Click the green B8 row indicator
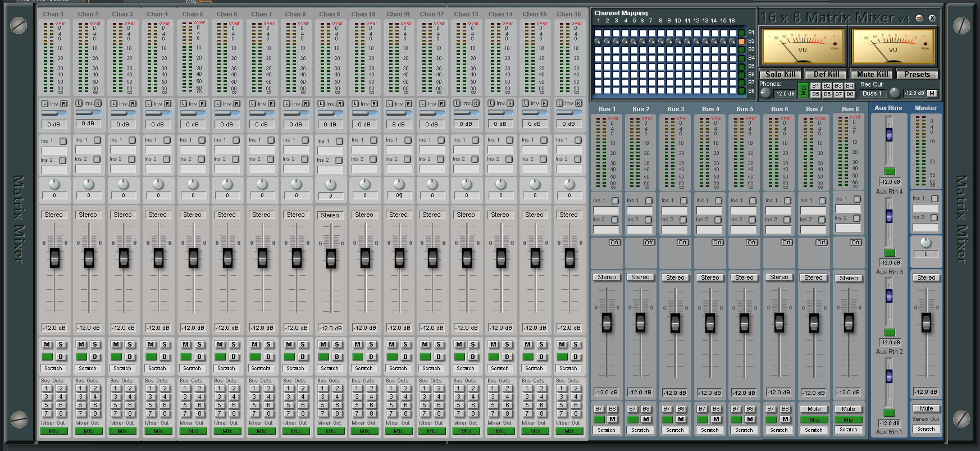Screen dimensions: 980x451 [x=741, y=91]
